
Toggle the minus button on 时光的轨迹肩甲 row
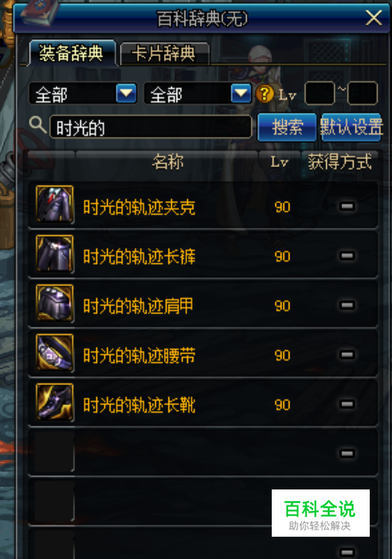[347, 305]
